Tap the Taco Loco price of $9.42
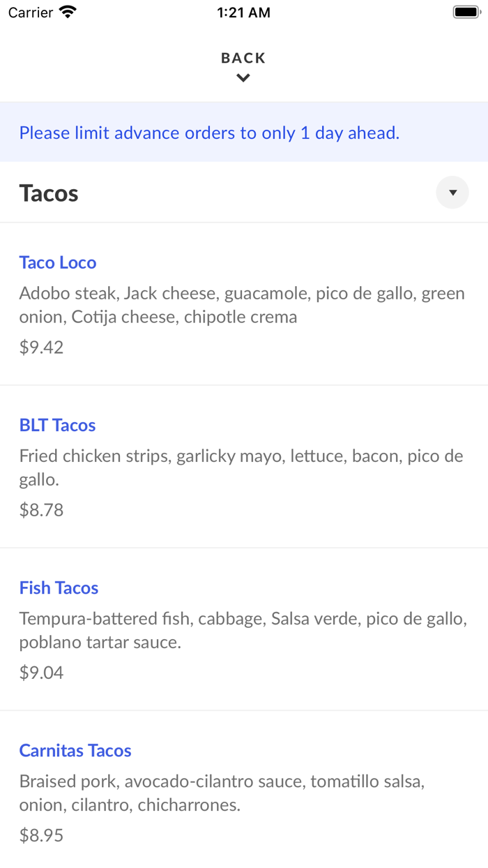Image resolution: width=488 pixels, height=868 pixels. (x=40, y=347)
